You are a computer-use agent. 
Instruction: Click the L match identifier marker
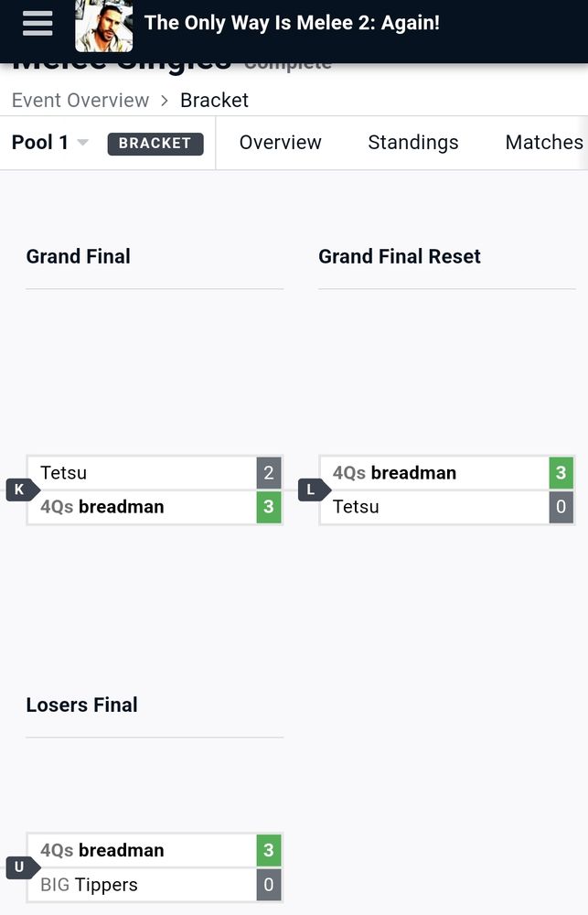[312, 490]
